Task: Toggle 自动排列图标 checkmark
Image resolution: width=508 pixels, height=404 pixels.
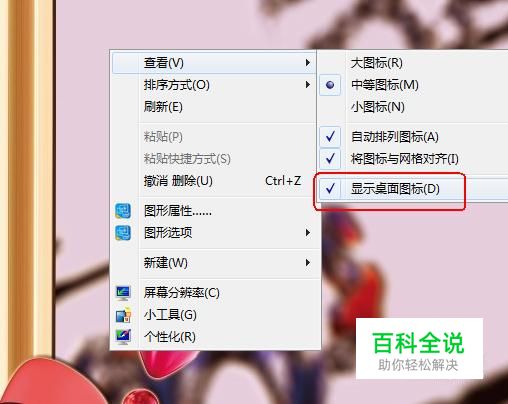Action: coord(330,137)
